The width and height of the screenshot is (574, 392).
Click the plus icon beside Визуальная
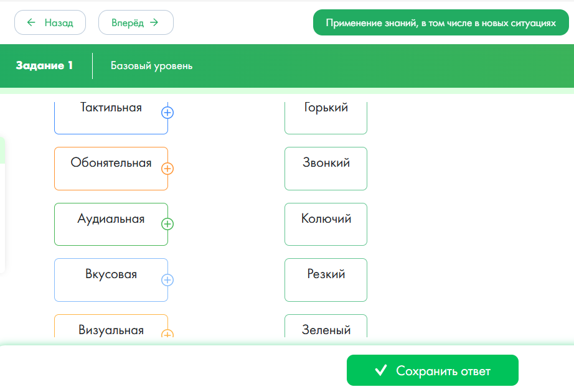coord(167,334)
